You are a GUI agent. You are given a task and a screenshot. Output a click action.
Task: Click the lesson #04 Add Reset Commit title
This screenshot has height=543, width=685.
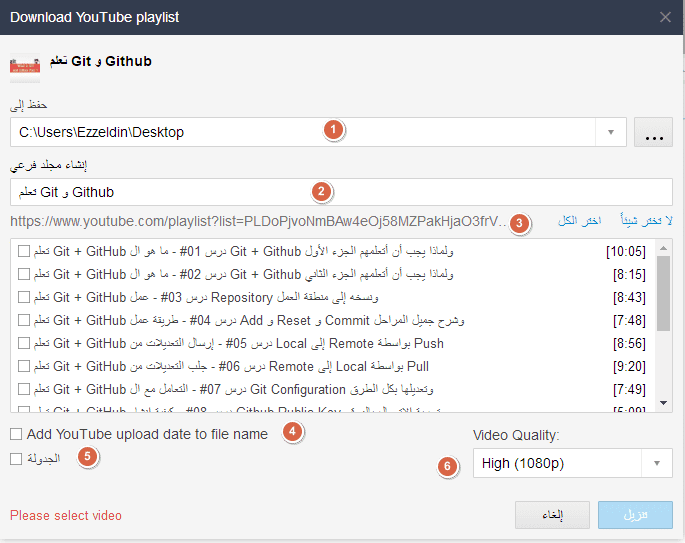click(x=249, y=320)
